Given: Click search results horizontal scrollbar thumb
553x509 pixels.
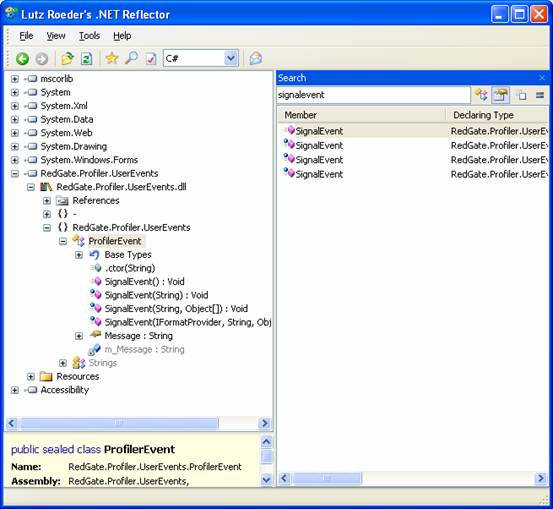Looking at the screenshot, I should click(327, 478).
